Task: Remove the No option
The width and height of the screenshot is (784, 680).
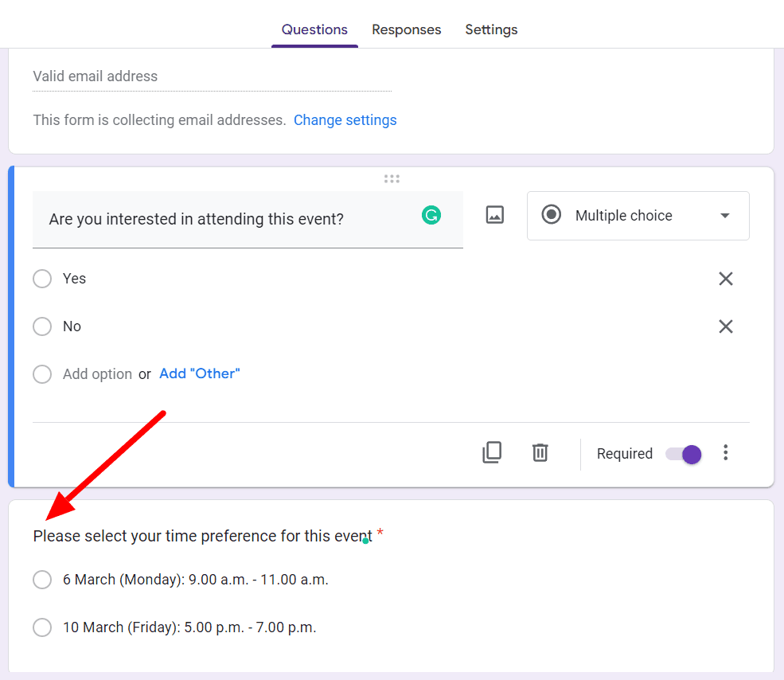Action: pyautogui.click(x=726, y=326)
